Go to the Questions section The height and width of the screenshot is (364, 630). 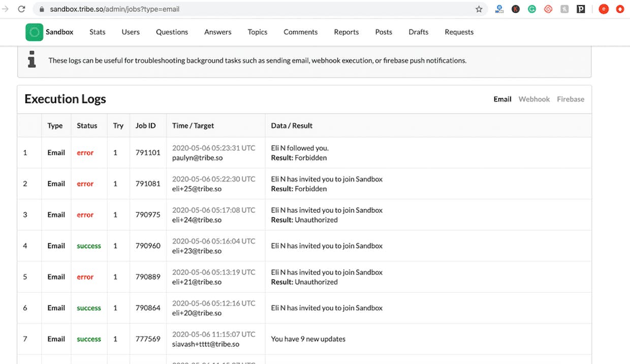click(x=172, y=32)
